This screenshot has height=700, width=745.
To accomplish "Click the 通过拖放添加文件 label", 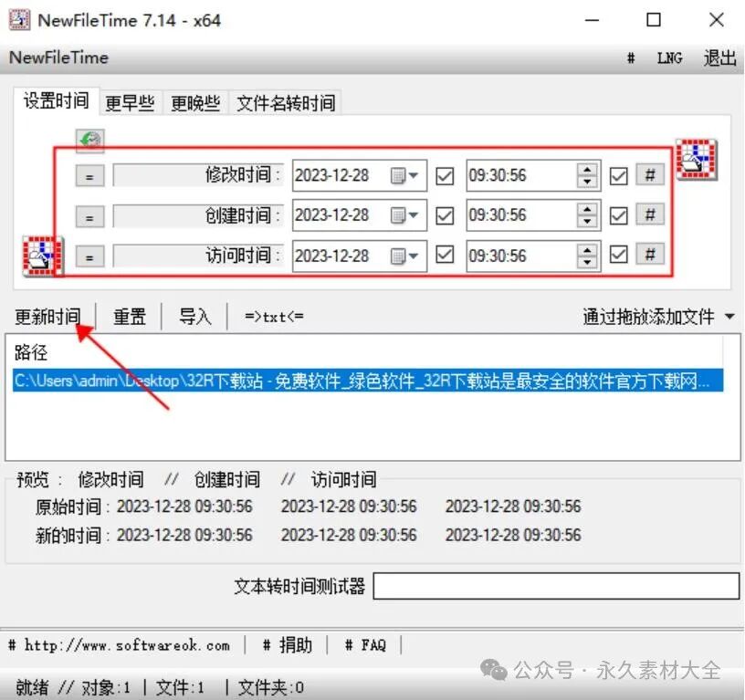I will click(x=648, y=317).
